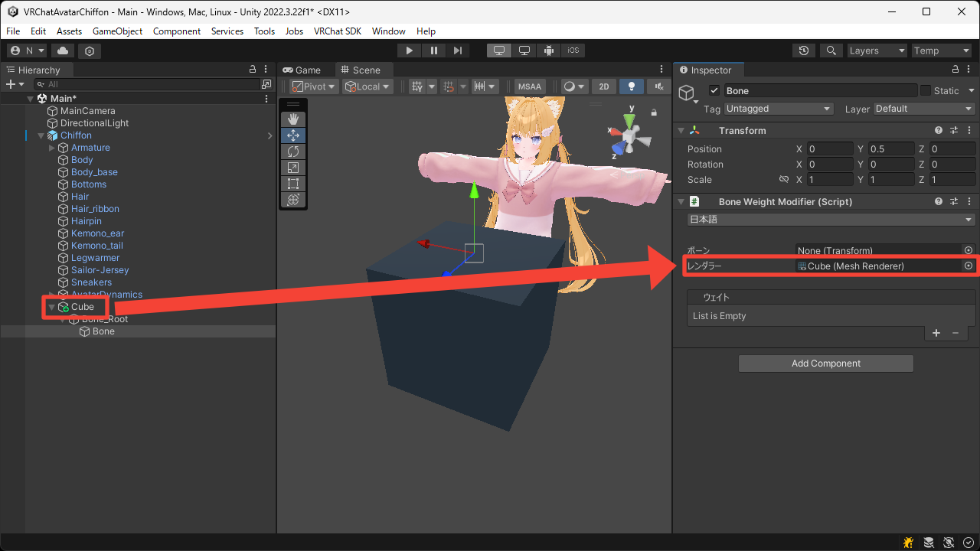Collapse the Transform component foldout
Viewport: 980px width, 551px height.
(681, 131)
